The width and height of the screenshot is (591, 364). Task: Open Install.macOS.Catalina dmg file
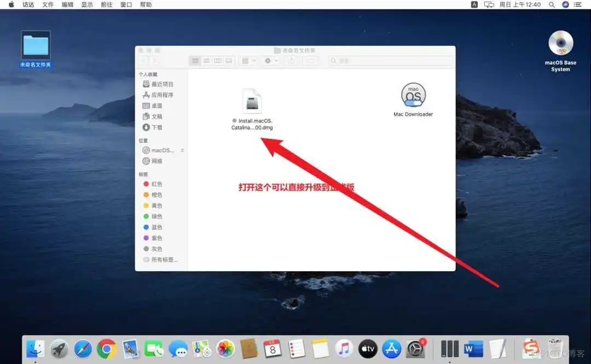coord(252,101)
